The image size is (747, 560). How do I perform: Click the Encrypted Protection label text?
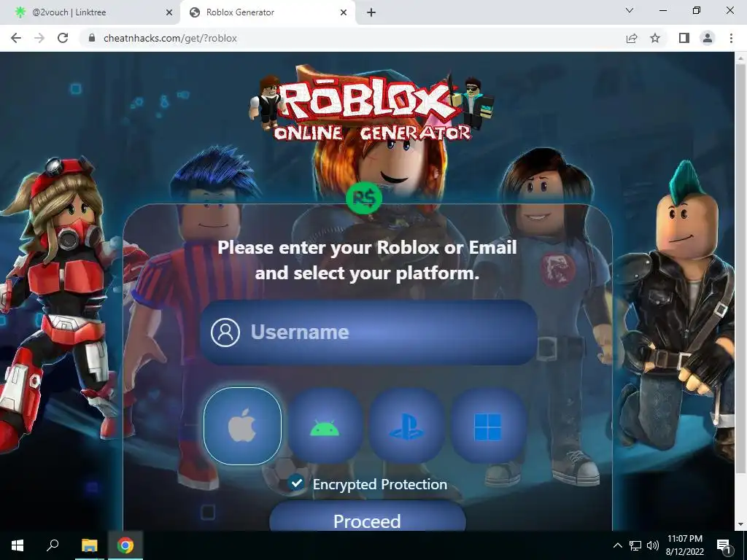point(380,484)
